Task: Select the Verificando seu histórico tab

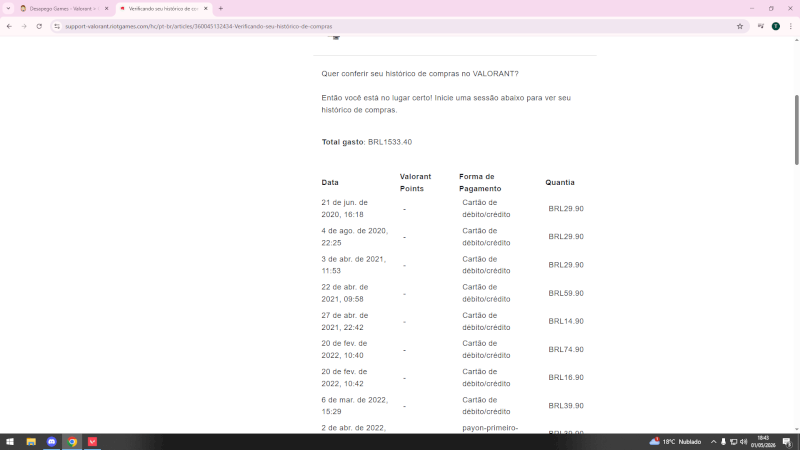Action: coord(163,9)
